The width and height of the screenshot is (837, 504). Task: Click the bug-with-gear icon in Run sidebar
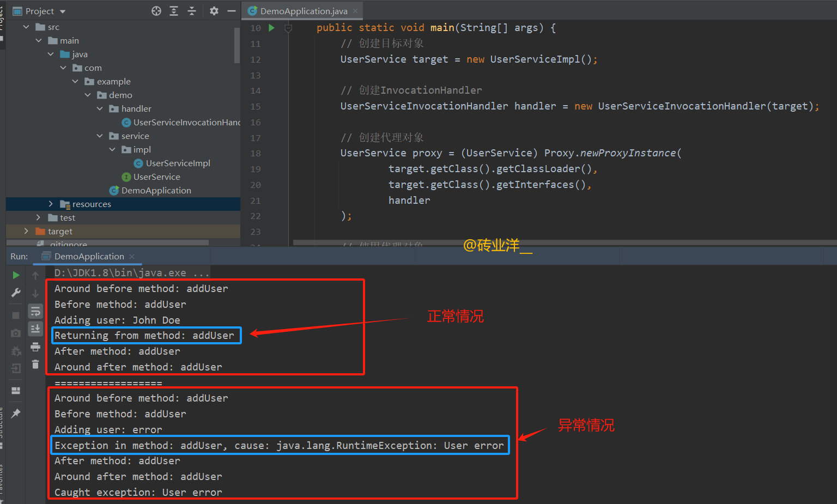point(16,351)
